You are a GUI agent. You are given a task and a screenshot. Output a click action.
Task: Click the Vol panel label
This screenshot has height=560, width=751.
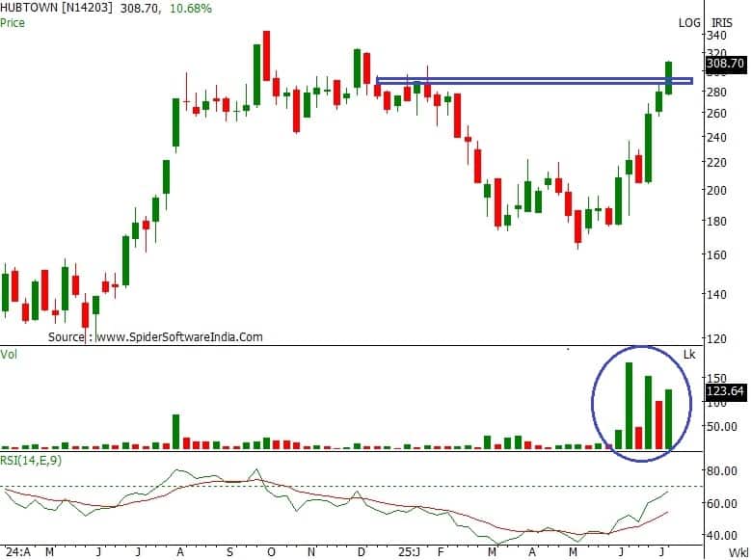click(9, 354)
